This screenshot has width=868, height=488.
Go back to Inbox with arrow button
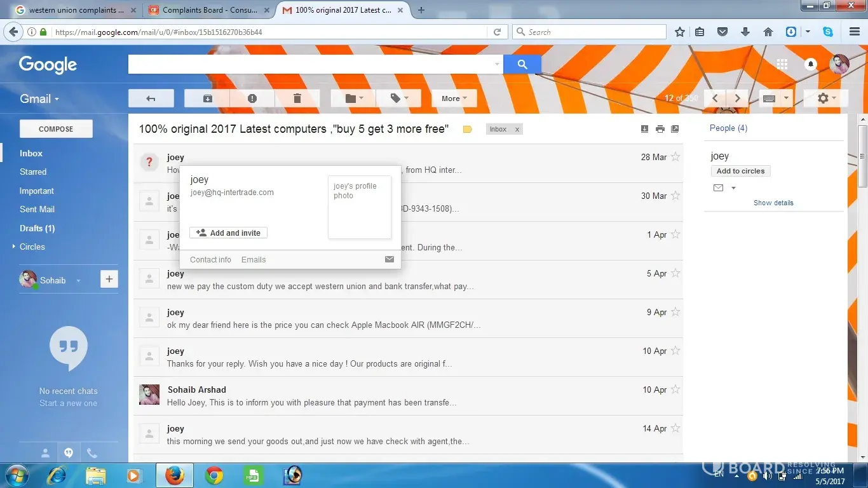(x=151, y=98)
